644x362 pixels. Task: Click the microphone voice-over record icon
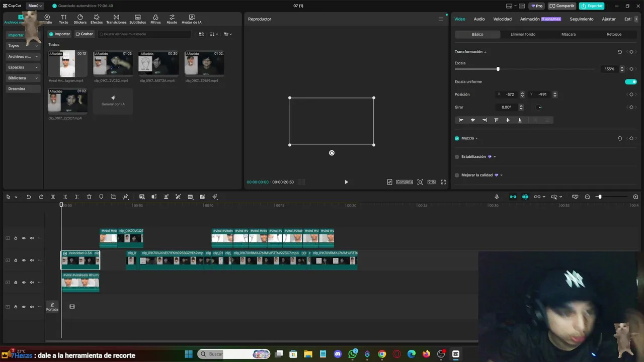tap(497, 197)
